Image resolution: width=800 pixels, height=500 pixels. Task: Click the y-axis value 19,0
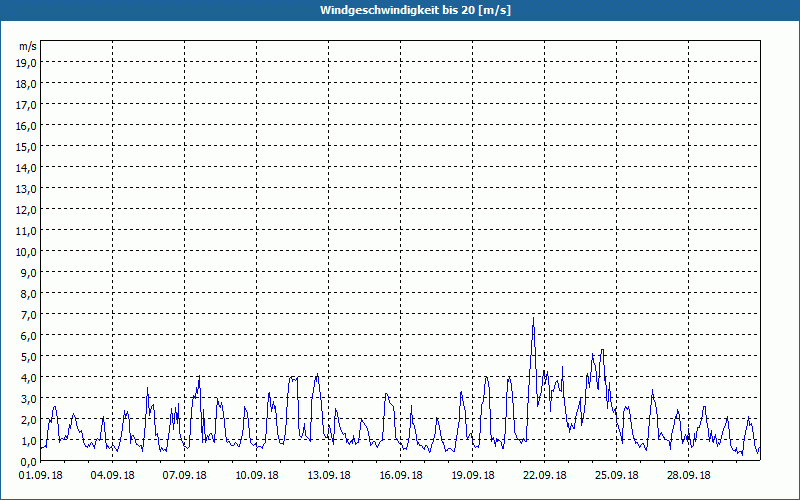point(27,62)
